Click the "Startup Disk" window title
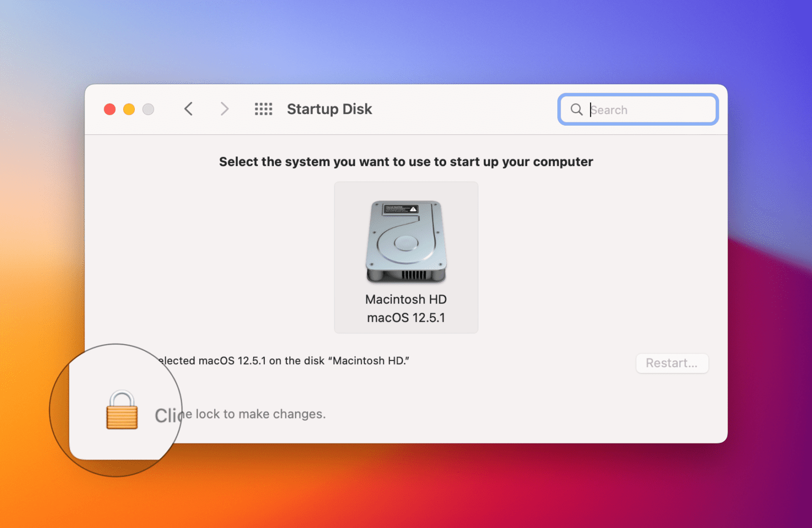This screenshot has height=528, width=812. click(x=329, y=109)
